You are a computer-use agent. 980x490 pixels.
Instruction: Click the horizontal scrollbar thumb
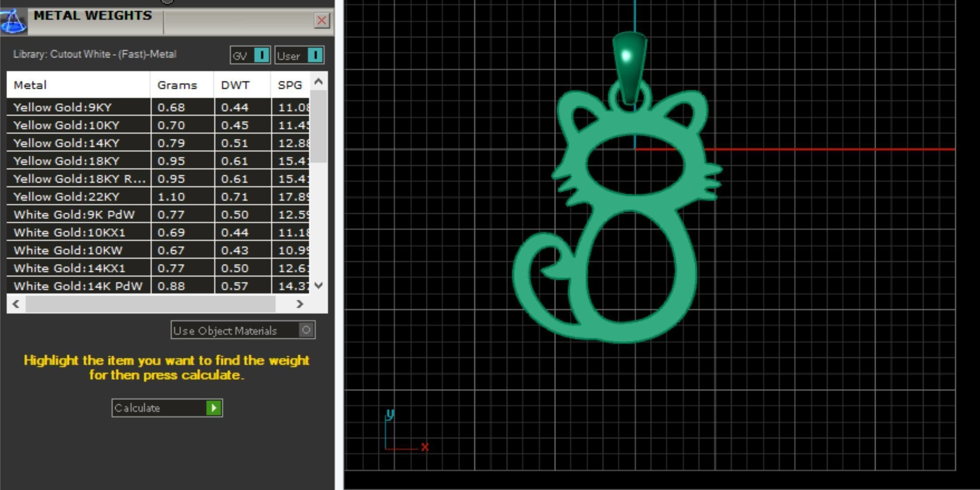[150, 304]
